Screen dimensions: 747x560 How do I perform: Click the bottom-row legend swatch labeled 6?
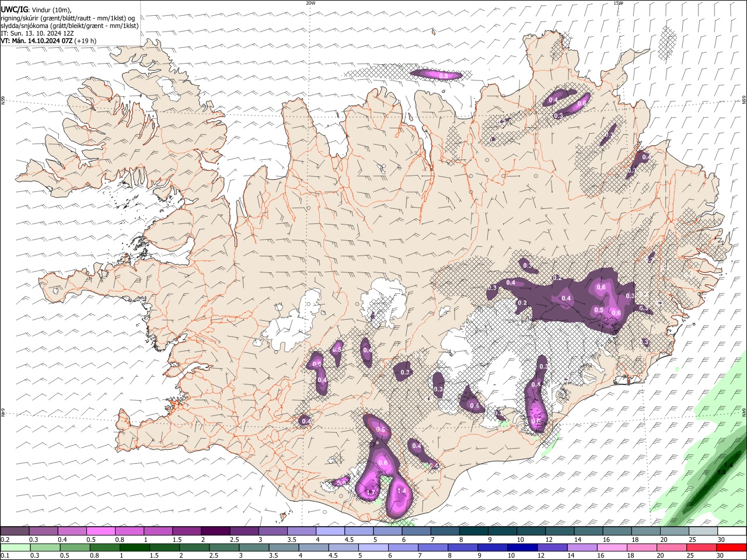point(403,547)
